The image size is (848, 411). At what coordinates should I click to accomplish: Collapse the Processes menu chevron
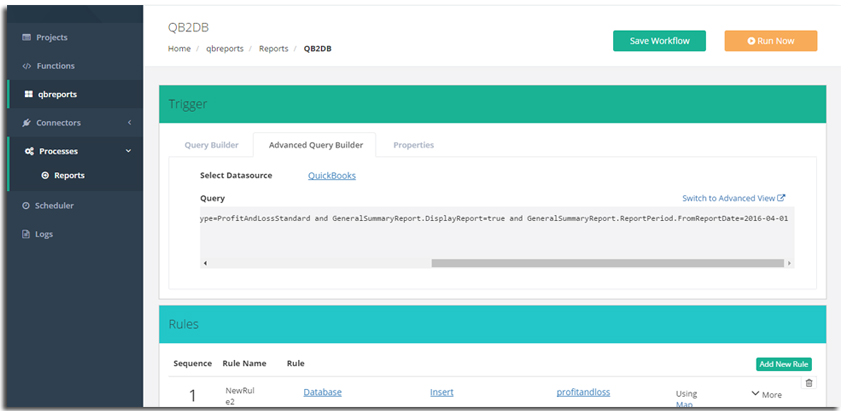128,151
